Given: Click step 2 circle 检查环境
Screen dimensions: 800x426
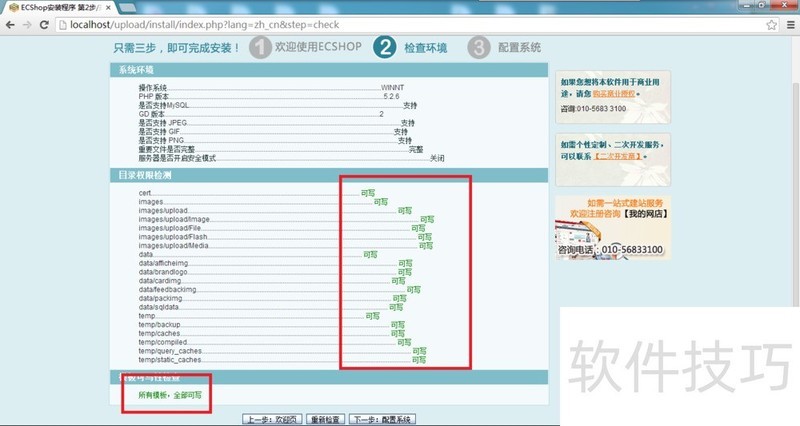Looking at the screenshot, I should click(385, 47).
